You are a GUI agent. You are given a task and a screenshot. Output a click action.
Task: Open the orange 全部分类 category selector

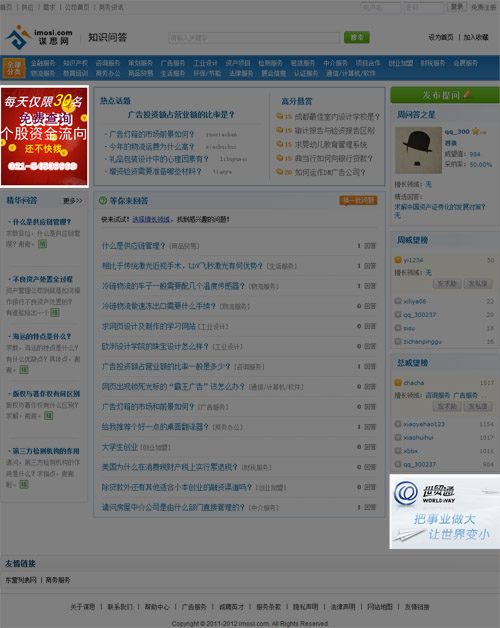pos(14,68)
